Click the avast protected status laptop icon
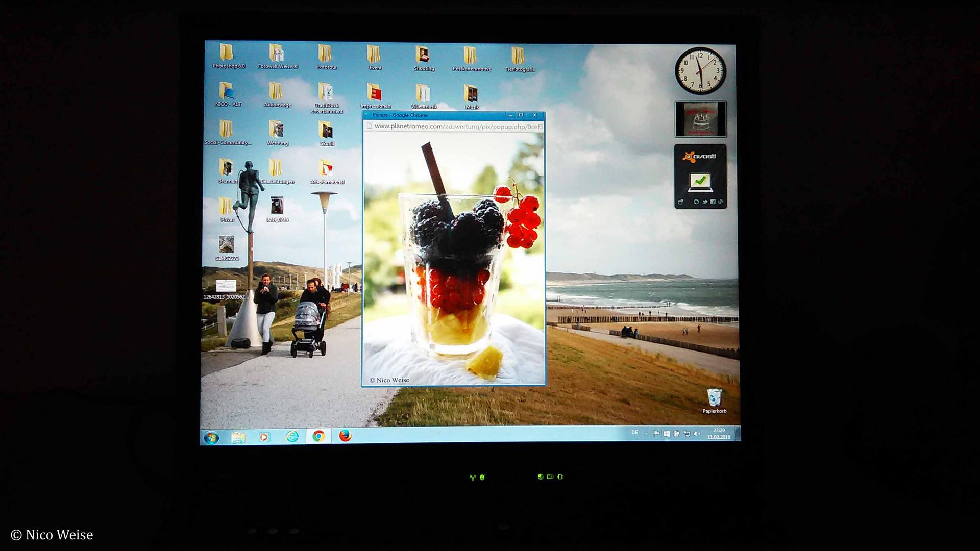Viewport: 980px width, 551px height. tap(700, 182)
